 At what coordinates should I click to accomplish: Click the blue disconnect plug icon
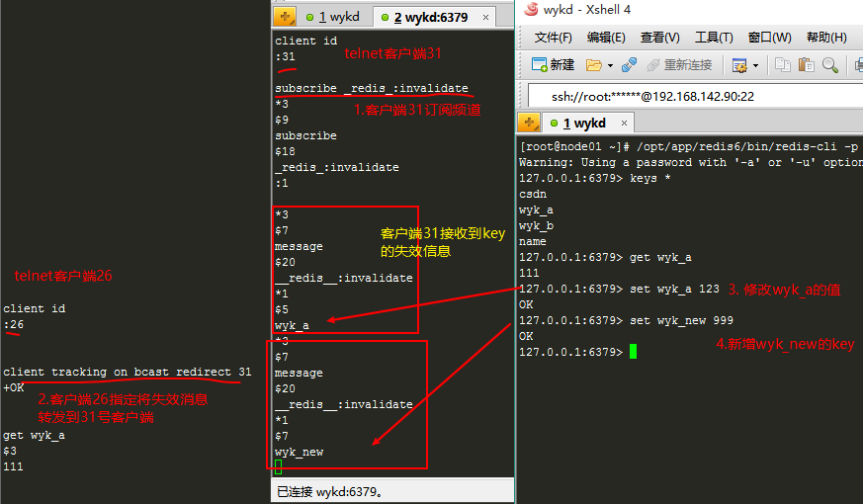click(x=629, y=65)
